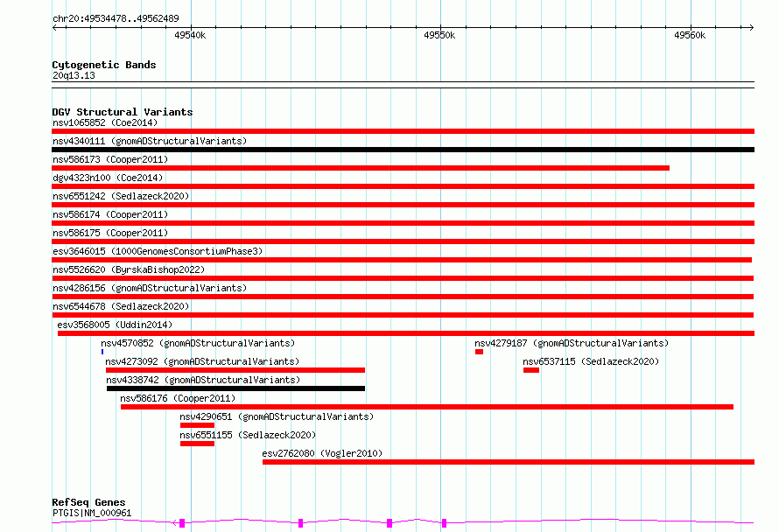
Task: Open nsv6537115 (Sedlazeck2020) label
Action: click(x=591, y=361)
